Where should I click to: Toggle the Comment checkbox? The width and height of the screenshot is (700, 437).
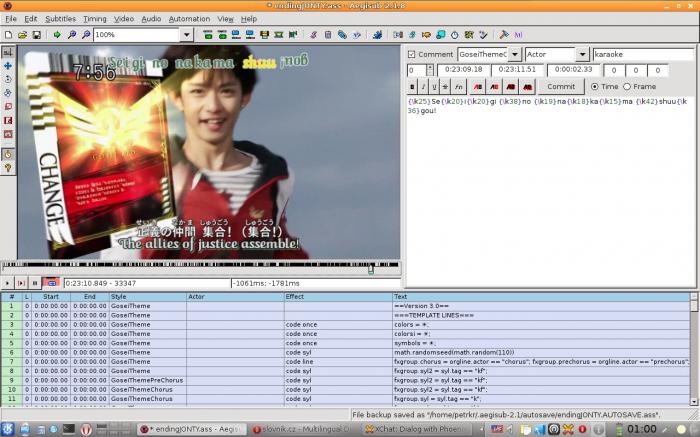coord(411,54)
